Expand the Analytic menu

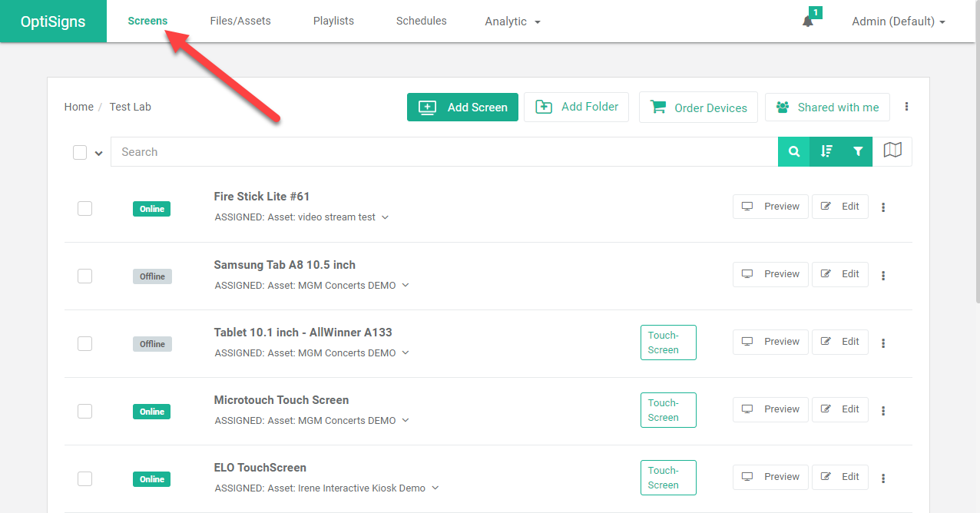(512, 22)
